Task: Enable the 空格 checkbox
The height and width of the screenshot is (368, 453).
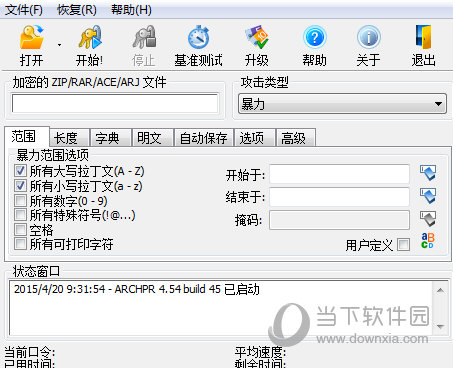Action: click(20, 230)
